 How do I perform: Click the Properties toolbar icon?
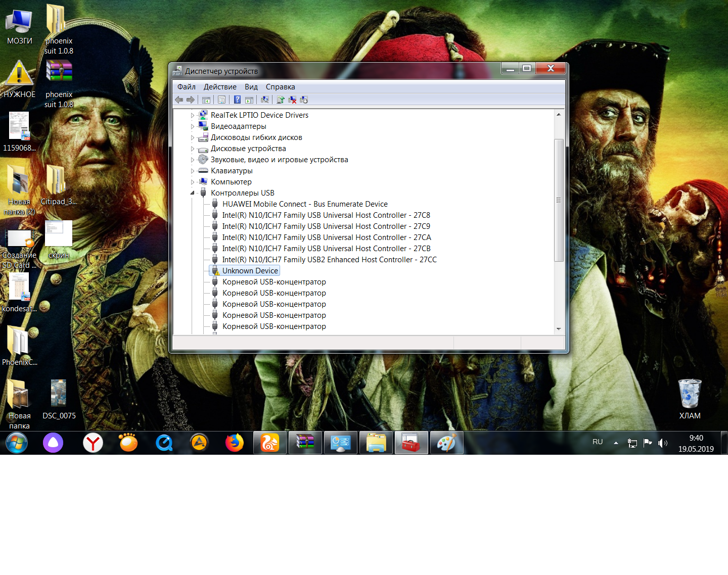[222, 100]
